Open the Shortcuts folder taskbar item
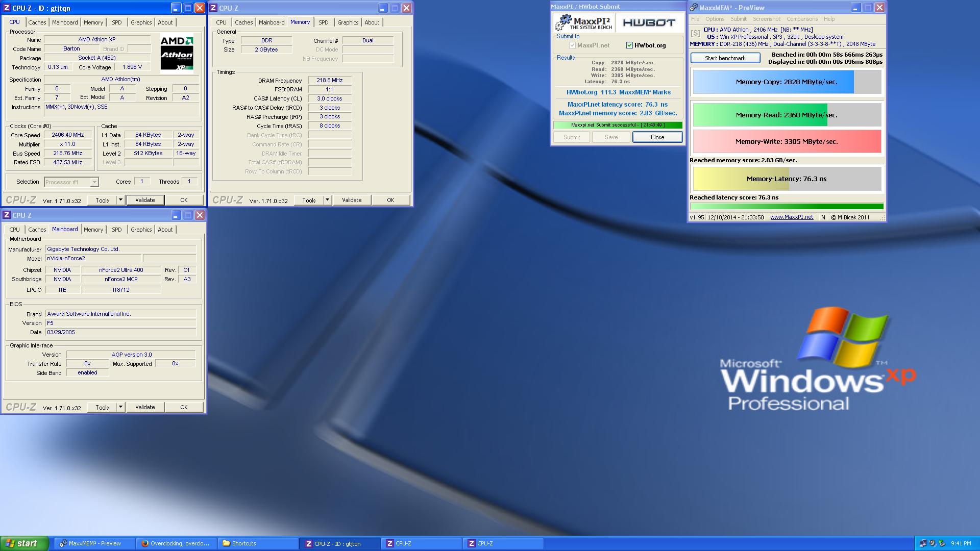 258,543
